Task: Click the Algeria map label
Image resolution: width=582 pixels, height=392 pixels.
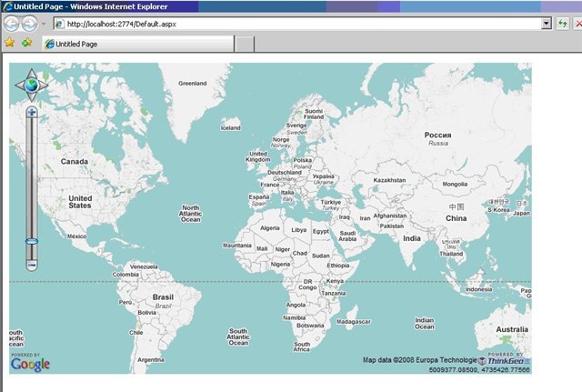Action: coord(270,228)
